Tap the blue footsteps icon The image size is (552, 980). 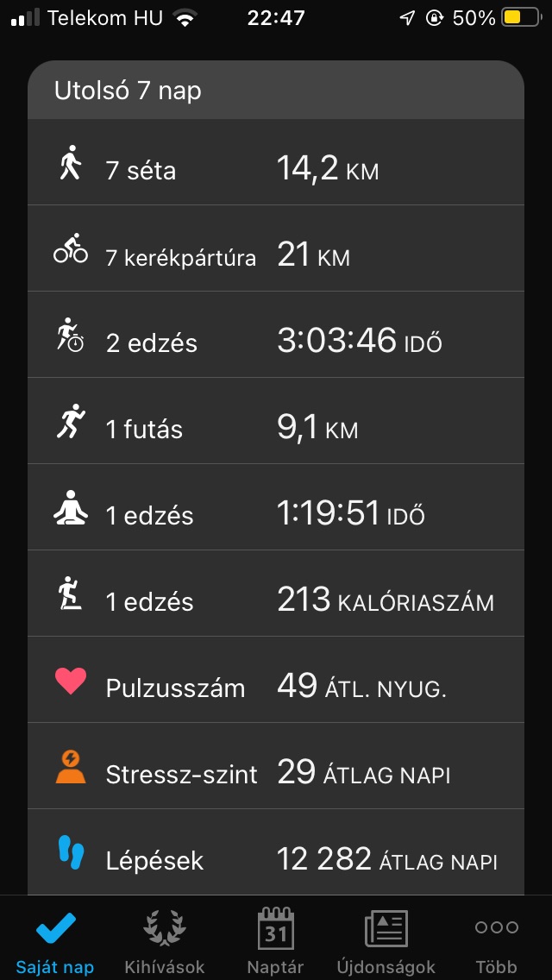pyautogui.click(x=71, y=852)
